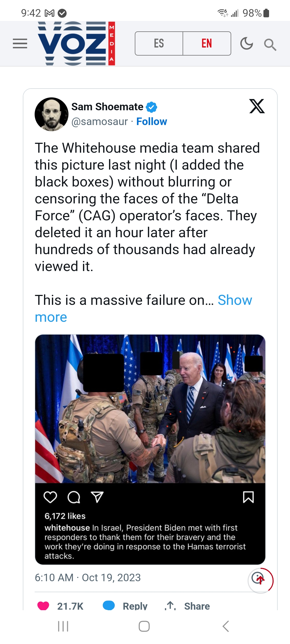The image size is (290, 644).
Task: Open the X logo in tweet
Action: [x=257, y=106]
